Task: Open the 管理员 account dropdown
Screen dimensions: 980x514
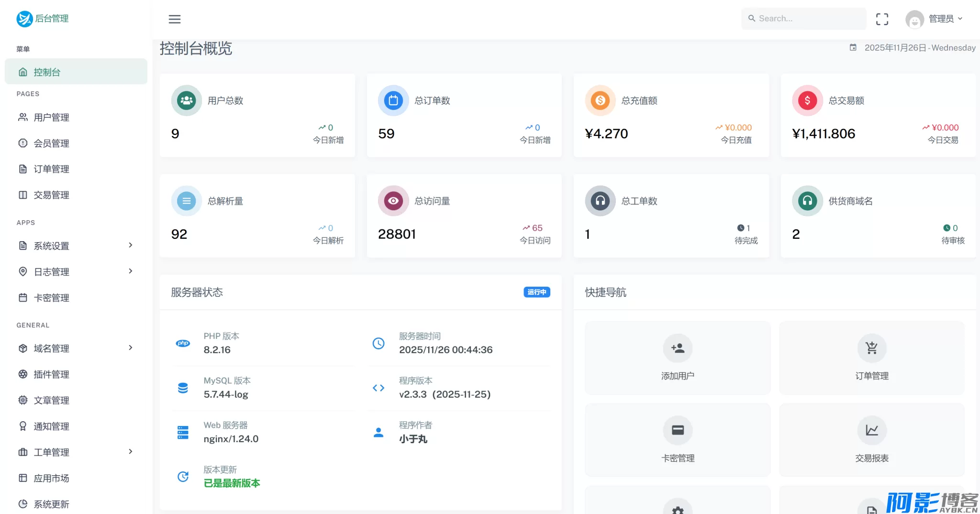Action: pyautogui.click(x=935, y=19)
